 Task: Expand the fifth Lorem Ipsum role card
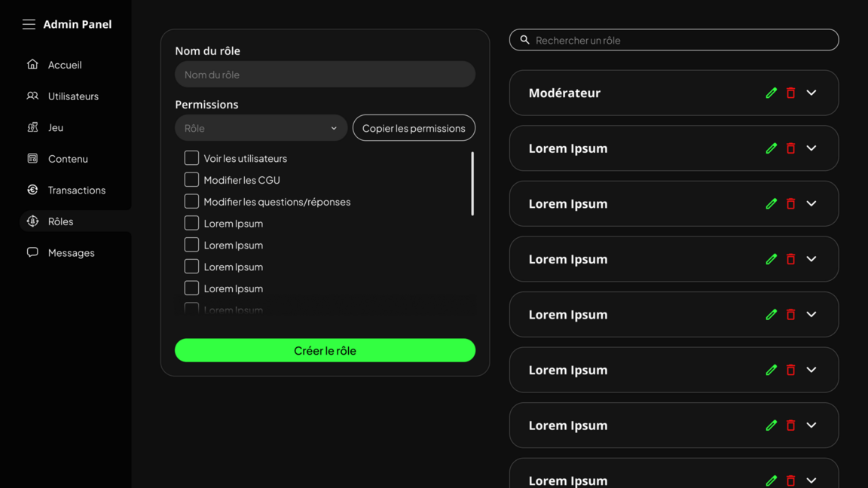pyautogui.click(x=811, y=370)
